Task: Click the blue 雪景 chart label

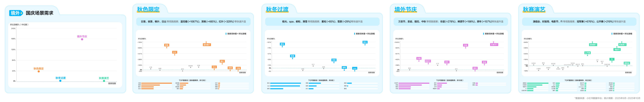Action: pos(292,56)
